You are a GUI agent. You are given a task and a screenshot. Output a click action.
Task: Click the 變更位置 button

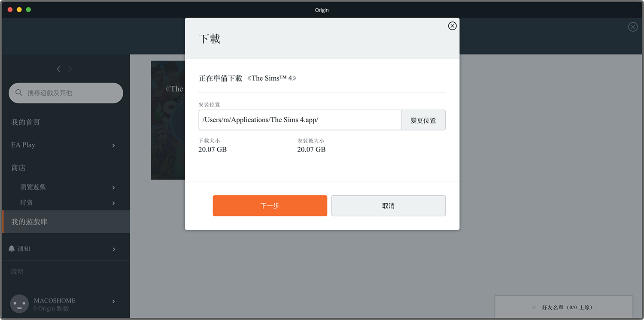point(423,120)
